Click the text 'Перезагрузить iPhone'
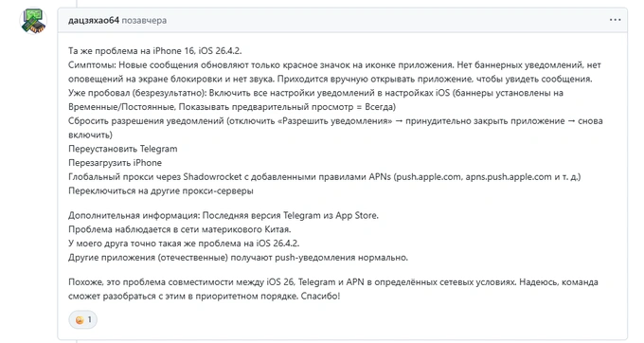 [x=115, y=163]
